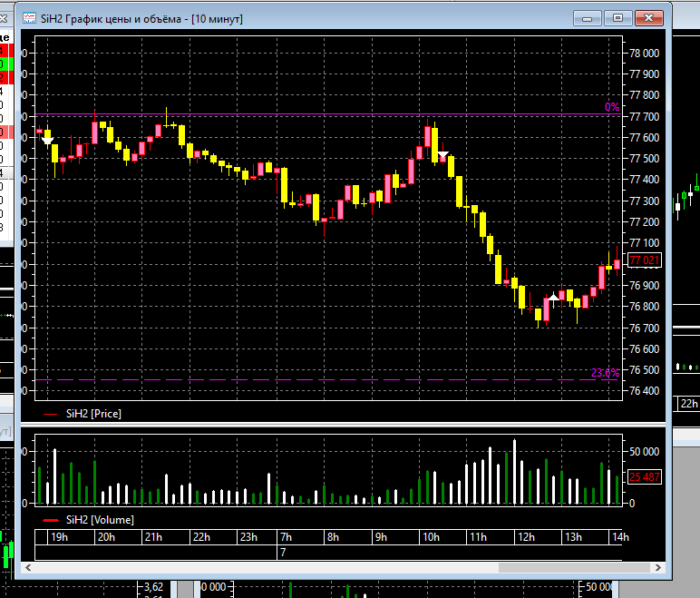Click the SiH2 chart window icon
This screenshot has height=598, width=700.
tap(29, 19)
